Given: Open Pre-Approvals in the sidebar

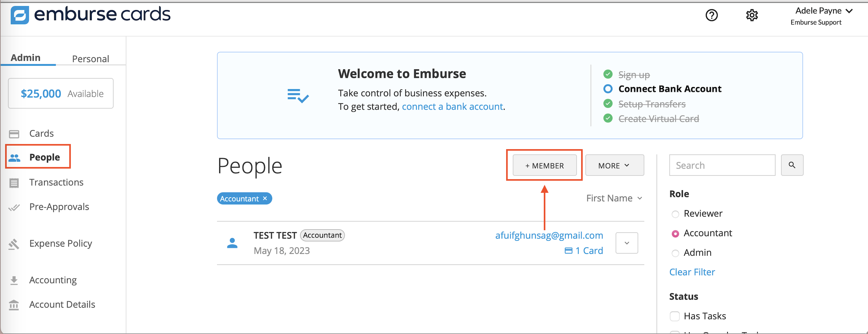Looking at the screenshot, I should tap(59, 207).
